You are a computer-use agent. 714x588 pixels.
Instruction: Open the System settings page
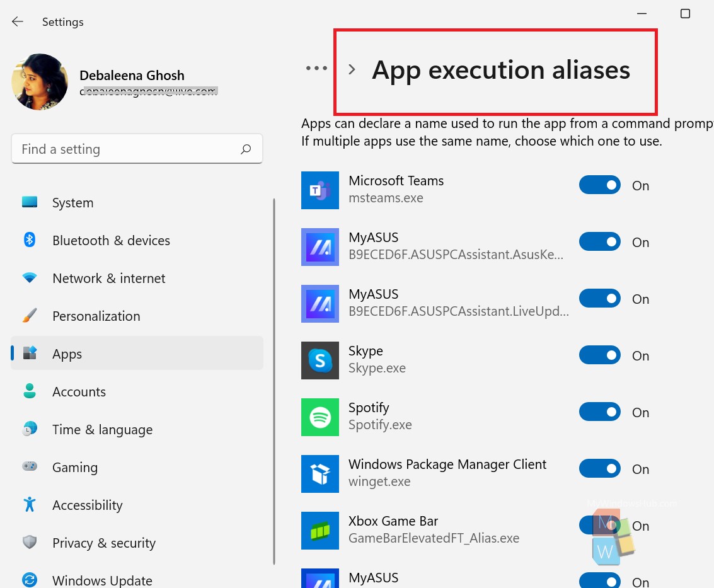pyautogui.click(x=73, y=203)
